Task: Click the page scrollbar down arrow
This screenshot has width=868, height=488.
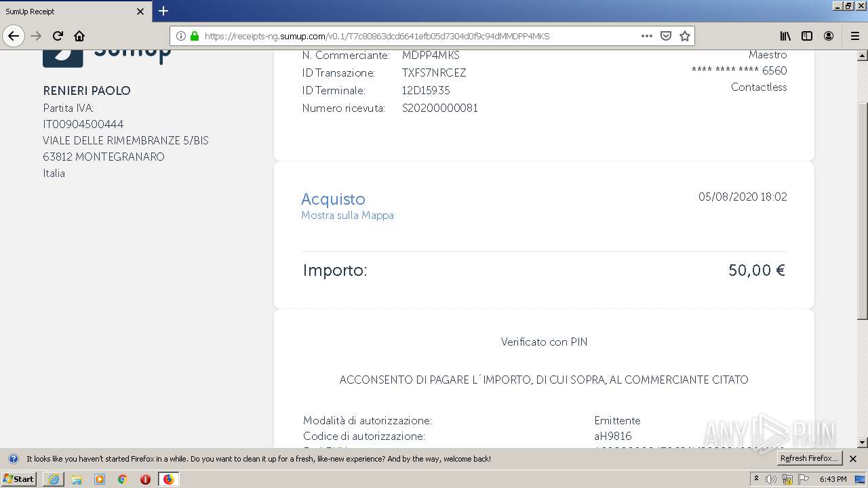Action: (863, 443)
